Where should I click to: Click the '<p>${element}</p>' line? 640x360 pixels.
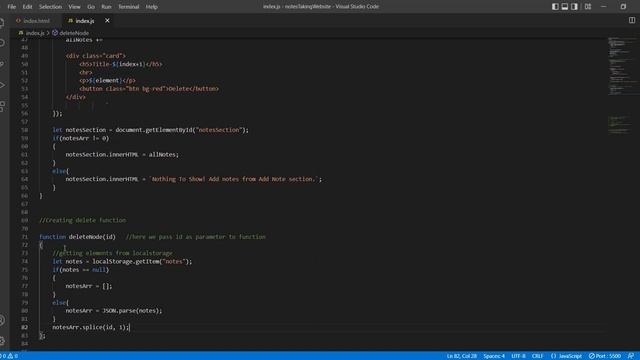pyautogui.click(x=107, y=80)
